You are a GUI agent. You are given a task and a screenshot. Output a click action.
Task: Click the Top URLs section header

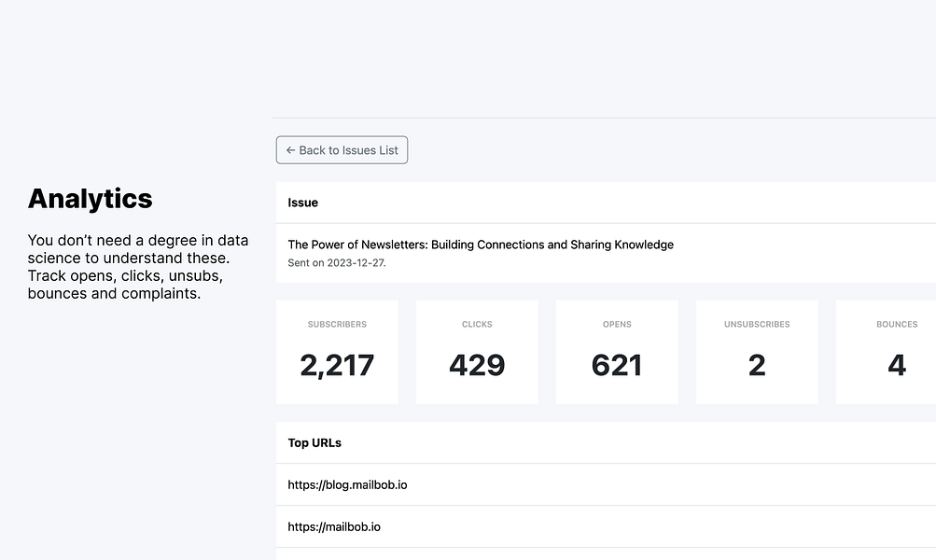(x=314, y=442)
